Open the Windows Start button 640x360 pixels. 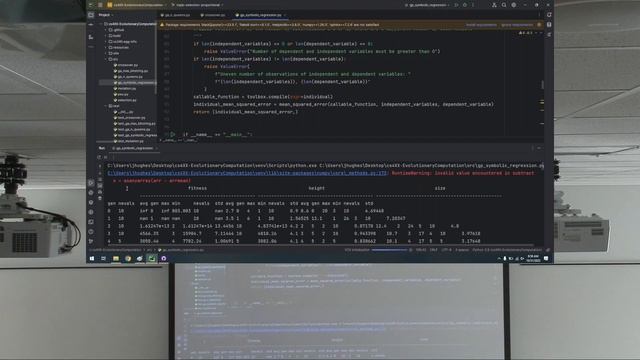92,258
